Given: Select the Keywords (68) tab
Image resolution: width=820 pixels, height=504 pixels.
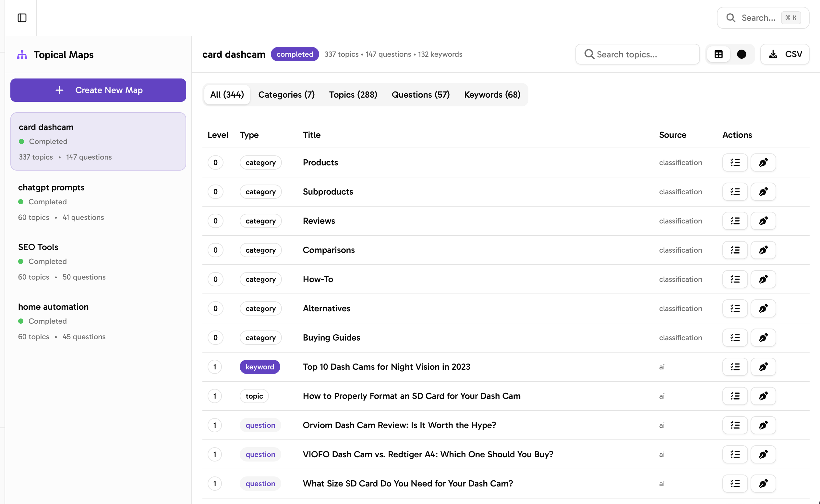Looking at the screenshot, I should (x=492, y=95).
